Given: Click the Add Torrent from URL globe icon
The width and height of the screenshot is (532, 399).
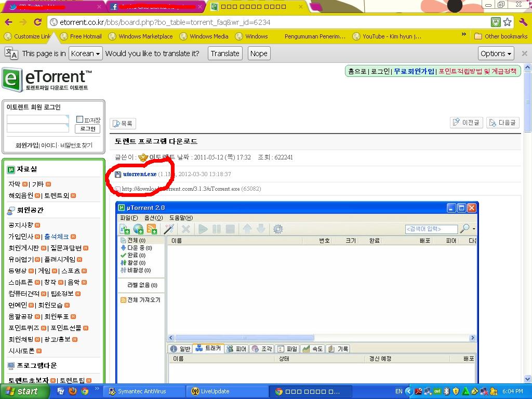Looking at the screenshot, I should pyautogui.click(x=138, y=229).
